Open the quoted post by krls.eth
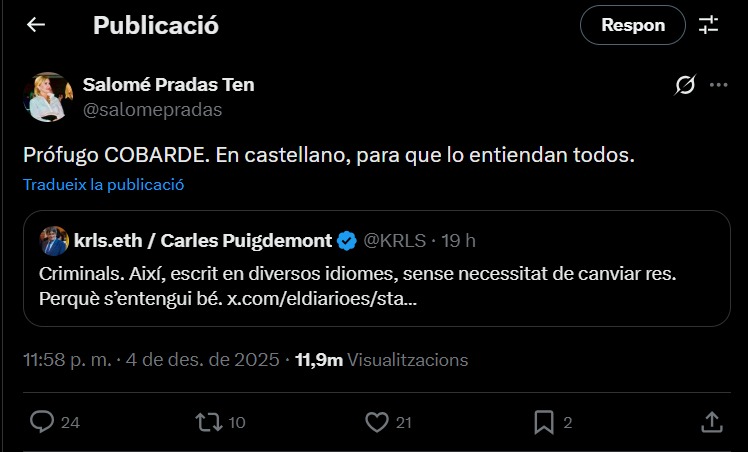Viewport: 748px width, 452px height. coord(378,285)
